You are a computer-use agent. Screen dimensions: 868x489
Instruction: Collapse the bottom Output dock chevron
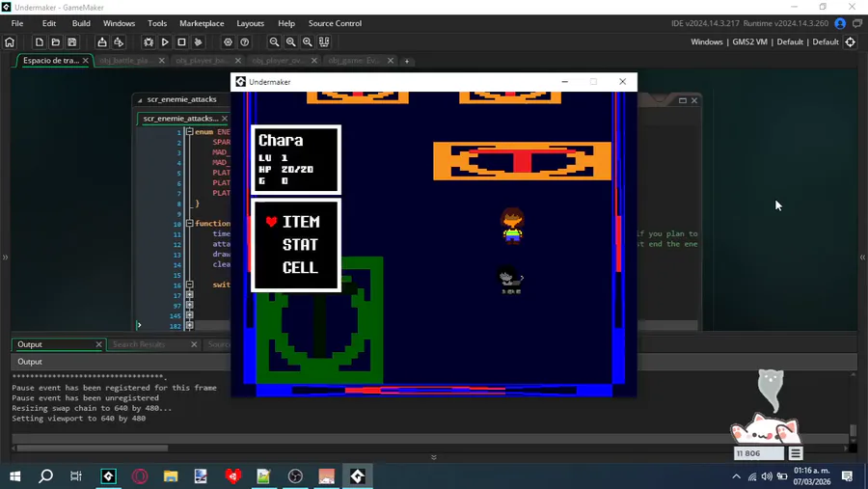[x=433, y=457]
